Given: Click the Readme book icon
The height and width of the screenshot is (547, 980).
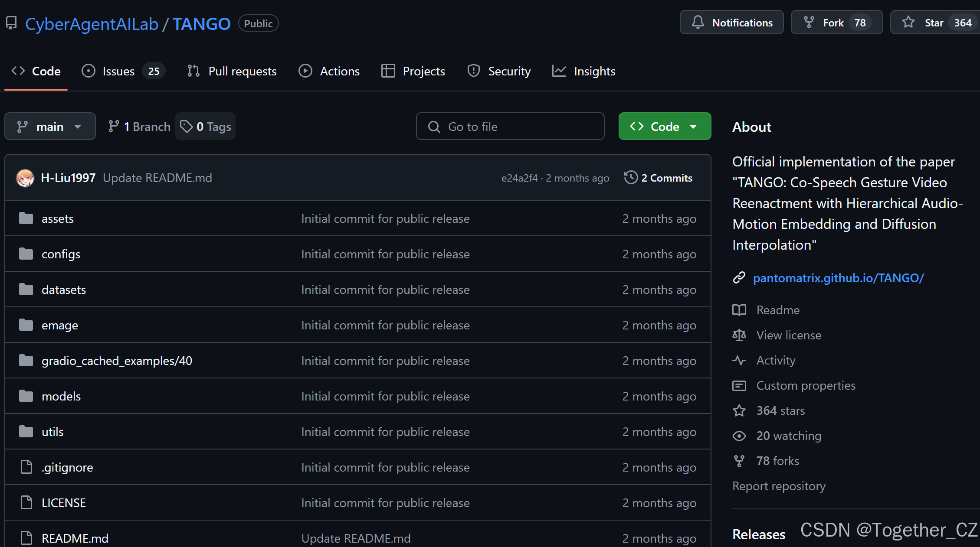Looking at the screenshot, I should [739, 310].
